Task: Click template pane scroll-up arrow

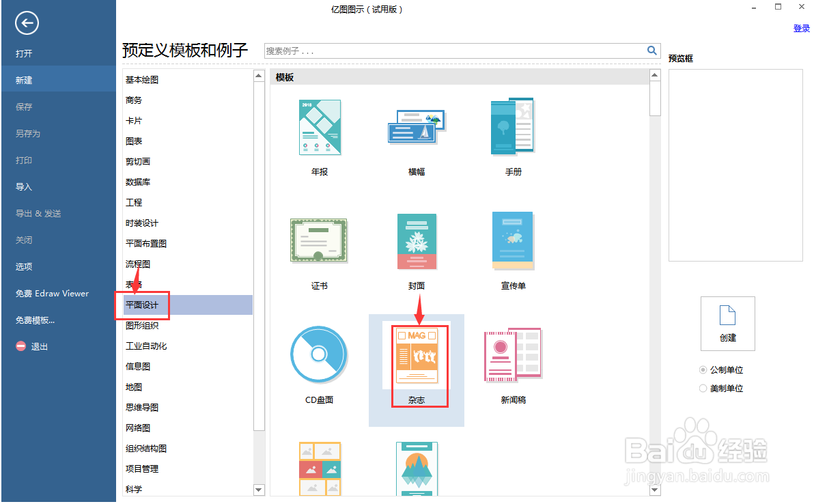Action: (x=655, y=75)
